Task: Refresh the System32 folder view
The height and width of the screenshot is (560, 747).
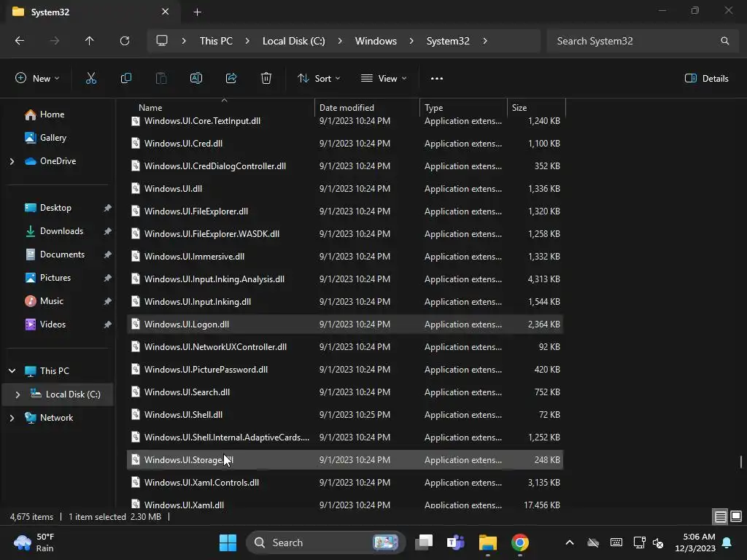Action: pyautogui.click(x=125, y=41)
